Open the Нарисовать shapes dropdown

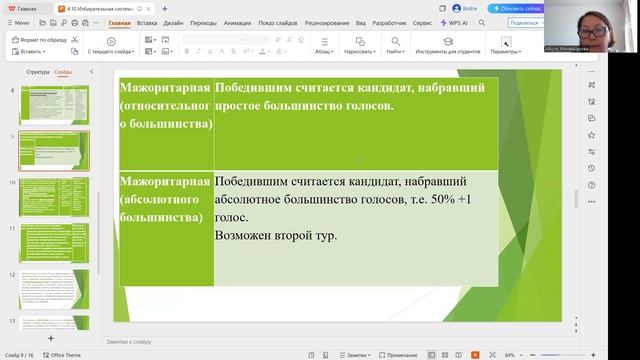coord(360,45)
